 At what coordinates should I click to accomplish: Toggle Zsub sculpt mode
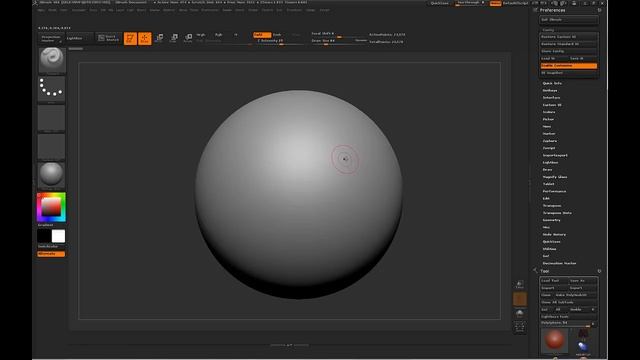click(278, 35)
